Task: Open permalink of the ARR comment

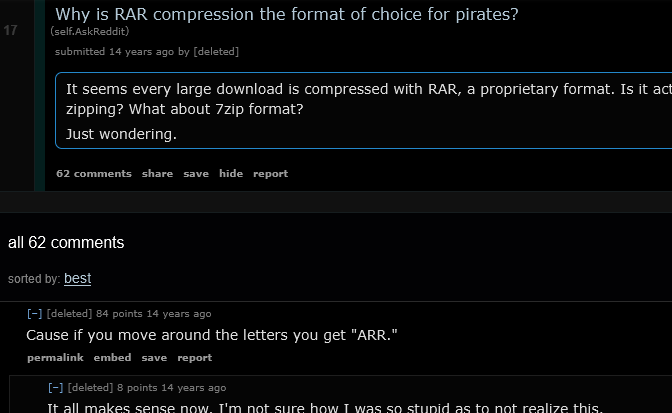Action: (x=55, y=358)
